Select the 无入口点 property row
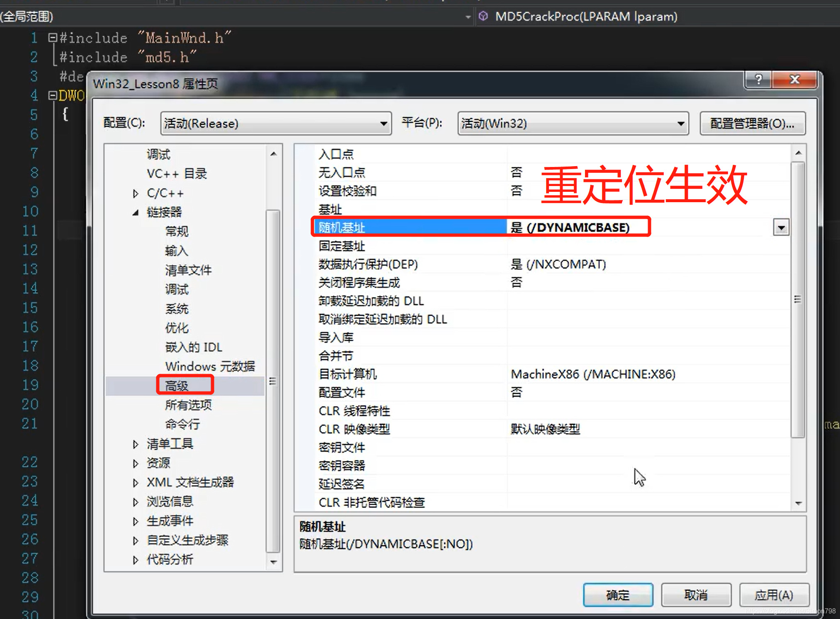840x619 pixels. (552, 172)
